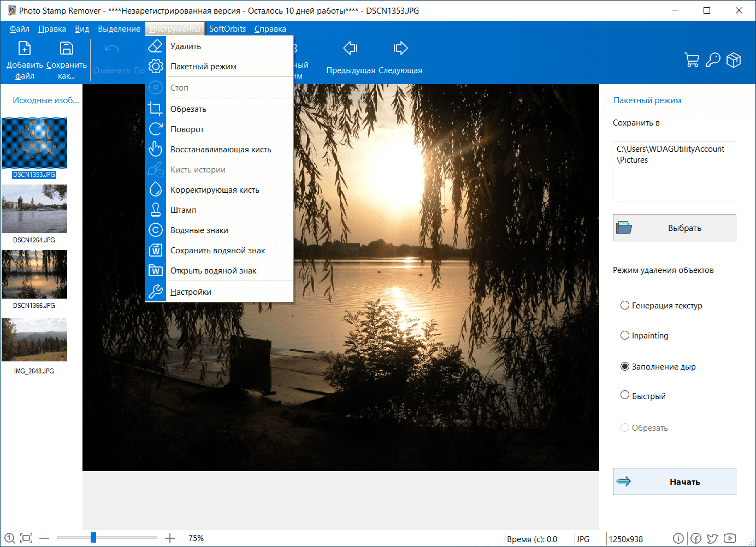Click the crop icon beside Обрезать

[x=156, y=109]
